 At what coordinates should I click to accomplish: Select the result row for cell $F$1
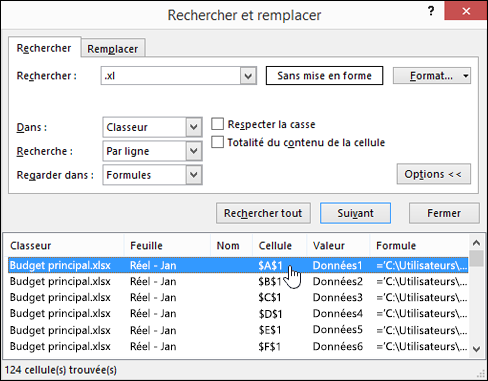pyautogui.click(x=238, y=346)
